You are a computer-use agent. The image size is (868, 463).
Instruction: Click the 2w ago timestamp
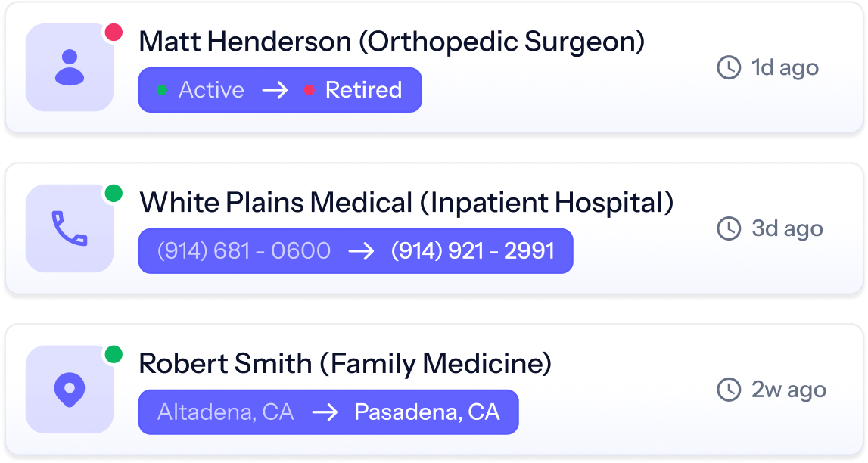click(x=789, y=390)
